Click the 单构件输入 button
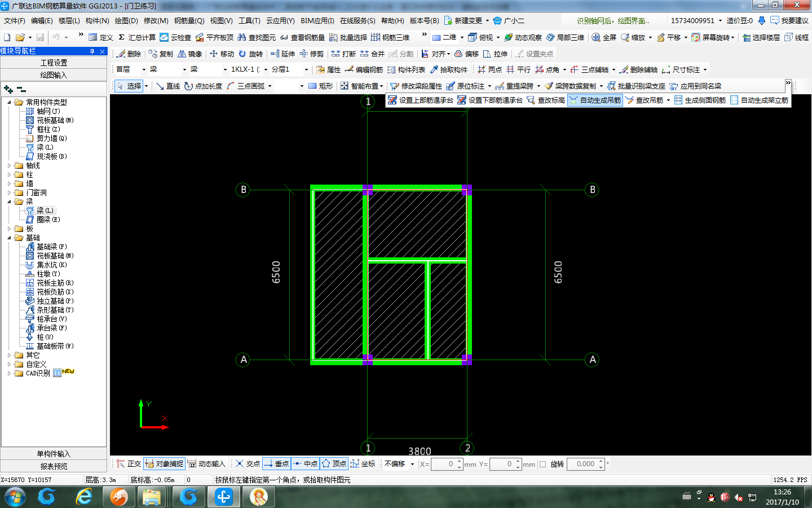 pos(54,454)
